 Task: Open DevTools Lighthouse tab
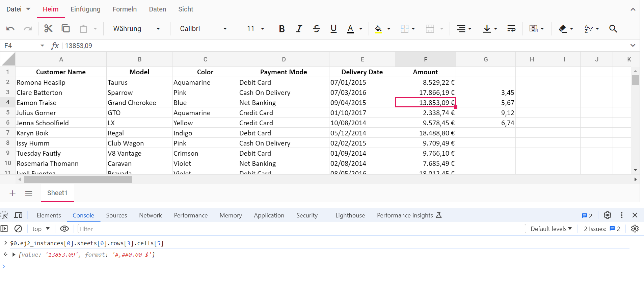pos(350,215)
